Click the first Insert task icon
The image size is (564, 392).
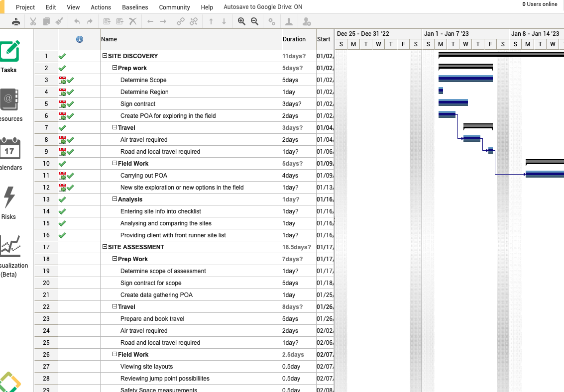coord(107,21)
